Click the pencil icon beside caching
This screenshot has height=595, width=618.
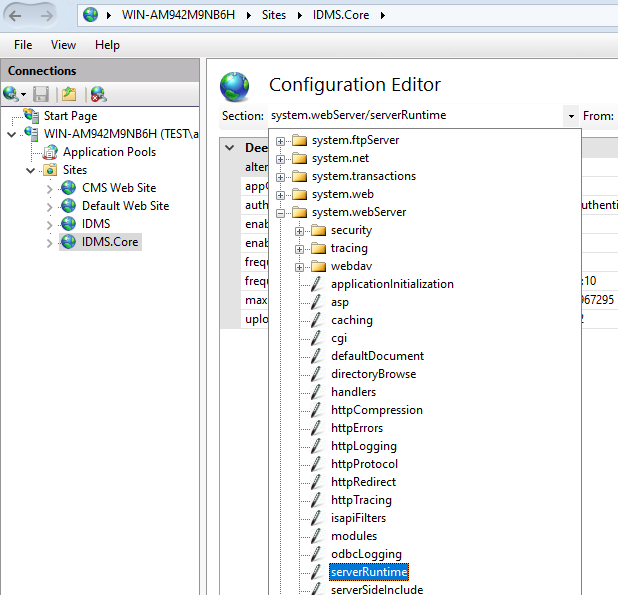317,320
